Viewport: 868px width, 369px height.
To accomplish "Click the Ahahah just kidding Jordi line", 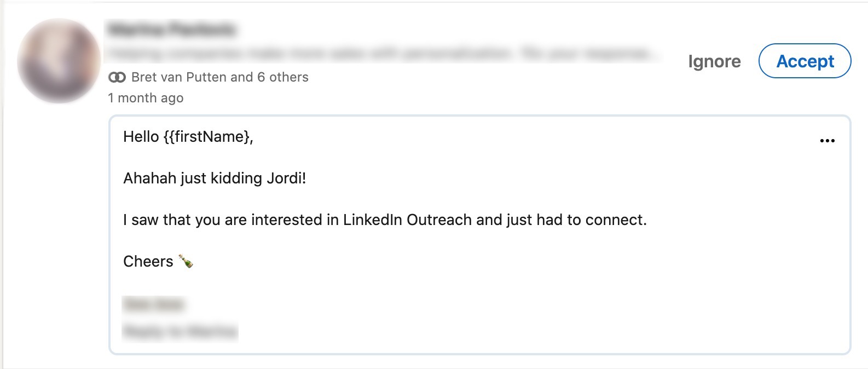I will (x=215, y=178).
